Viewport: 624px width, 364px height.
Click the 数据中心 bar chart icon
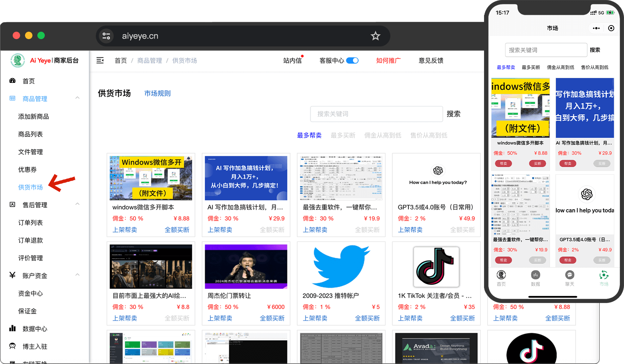click(12, 328)
